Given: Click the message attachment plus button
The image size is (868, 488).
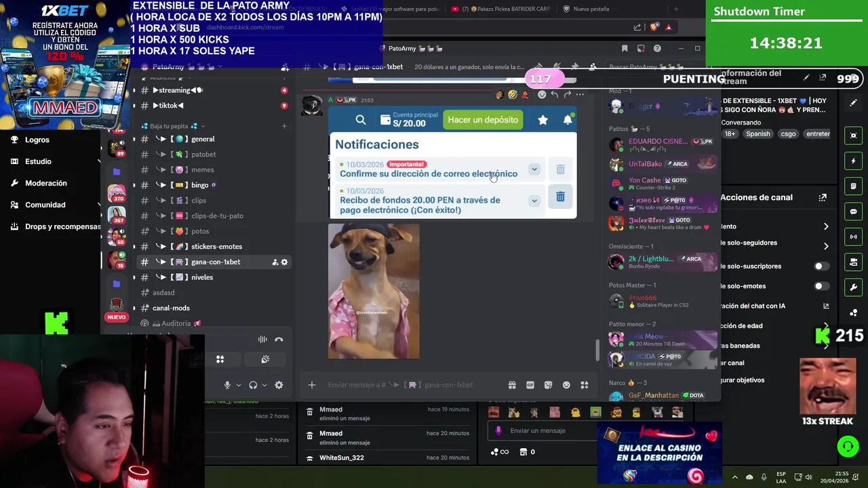Looking at the screenshot, I should pyautogui.click(x=312, y=385).
